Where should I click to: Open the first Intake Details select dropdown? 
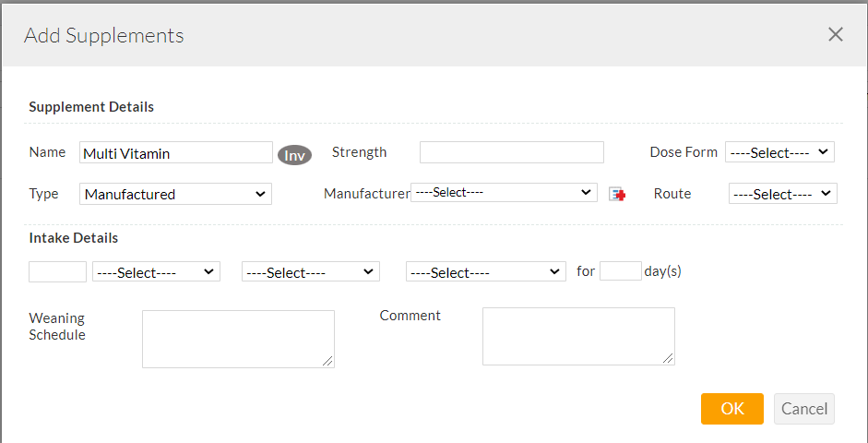pos(156,272)
